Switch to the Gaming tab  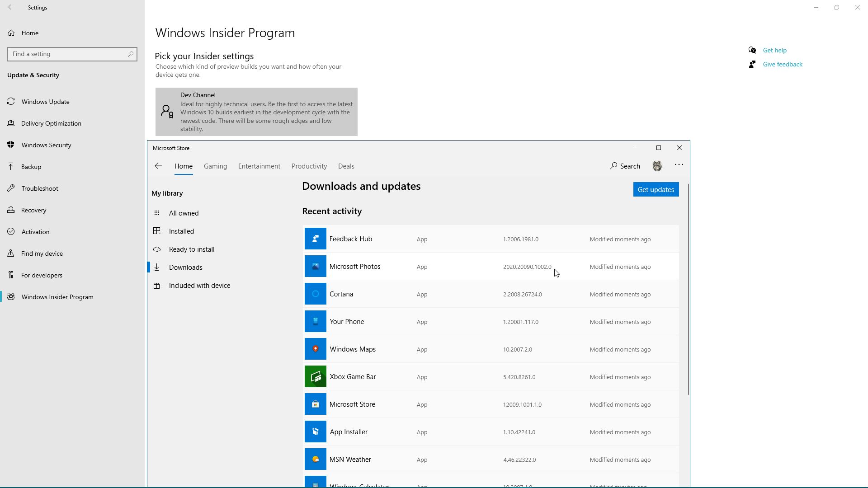[215, 166]
